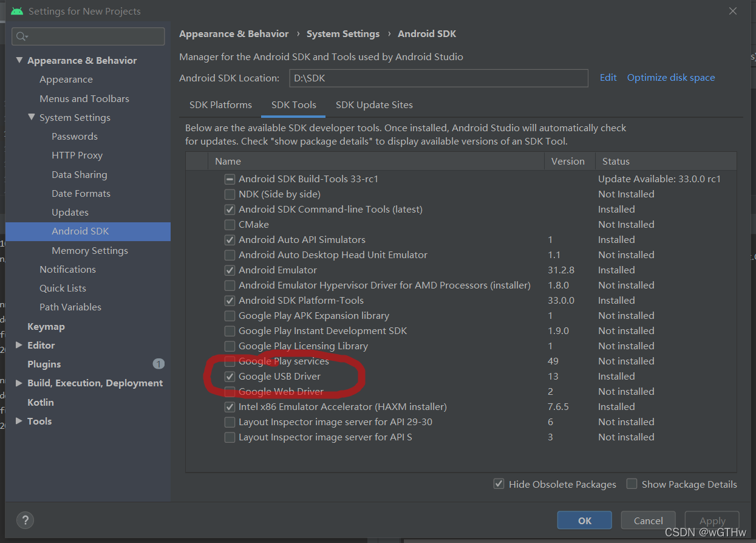Check Google Play services checkbox
756x543 pixels.
pyautogui.click(x=230, y=361)
